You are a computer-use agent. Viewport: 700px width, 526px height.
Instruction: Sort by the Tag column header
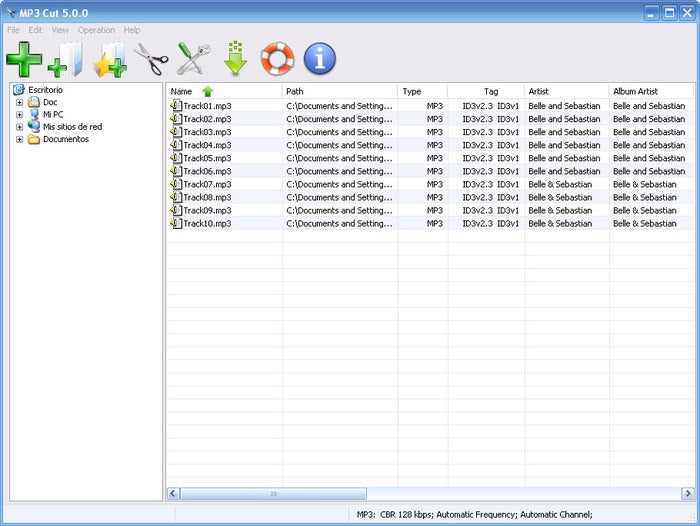[x=486, y=92]
